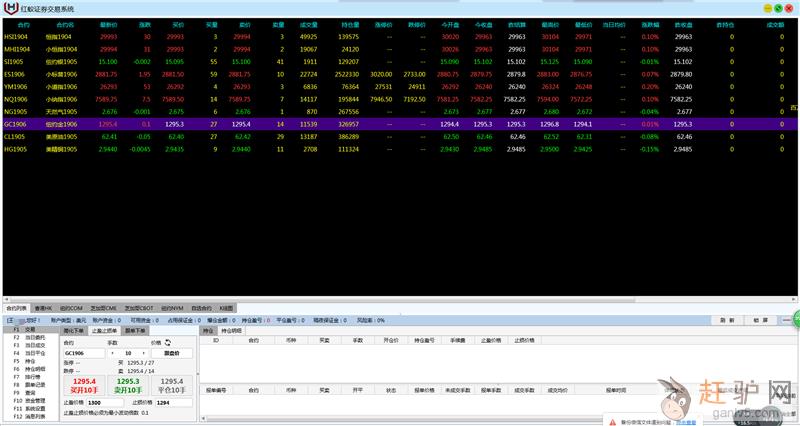Click the red warning triangle in notification
800x426 pixels.
[613, 422]
